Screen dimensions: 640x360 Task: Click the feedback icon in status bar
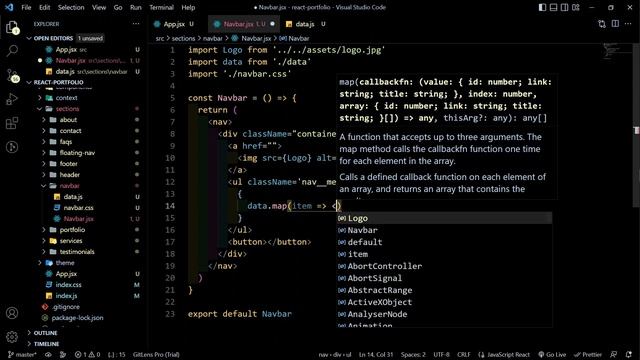coord(613,355)
